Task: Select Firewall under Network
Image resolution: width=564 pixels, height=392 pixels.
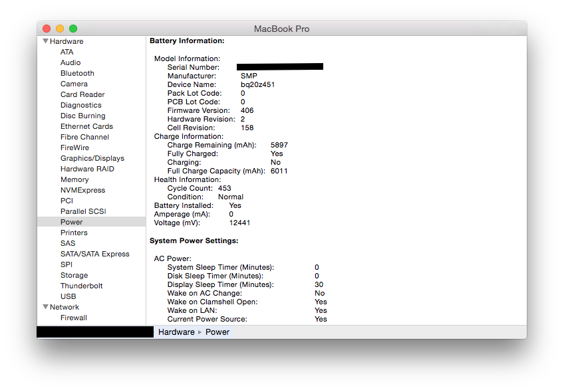Action: (x=73, y=318)
